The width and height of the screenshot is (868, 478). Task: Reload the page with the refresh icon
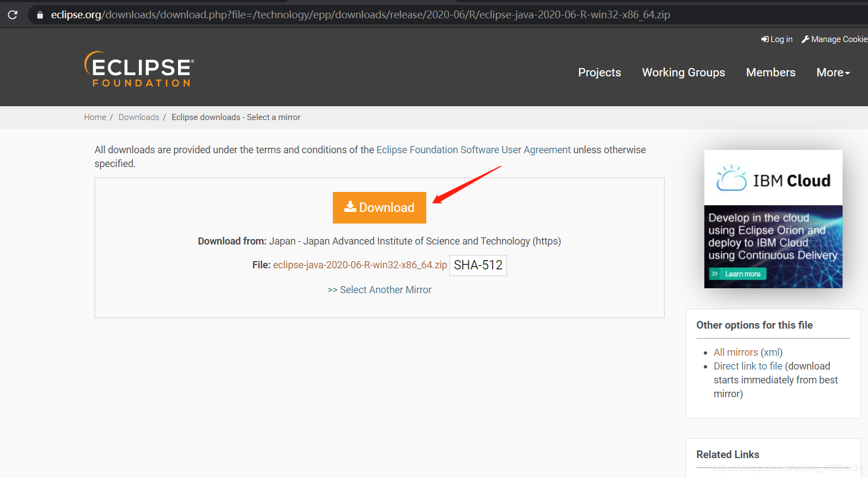click(13, 15)
